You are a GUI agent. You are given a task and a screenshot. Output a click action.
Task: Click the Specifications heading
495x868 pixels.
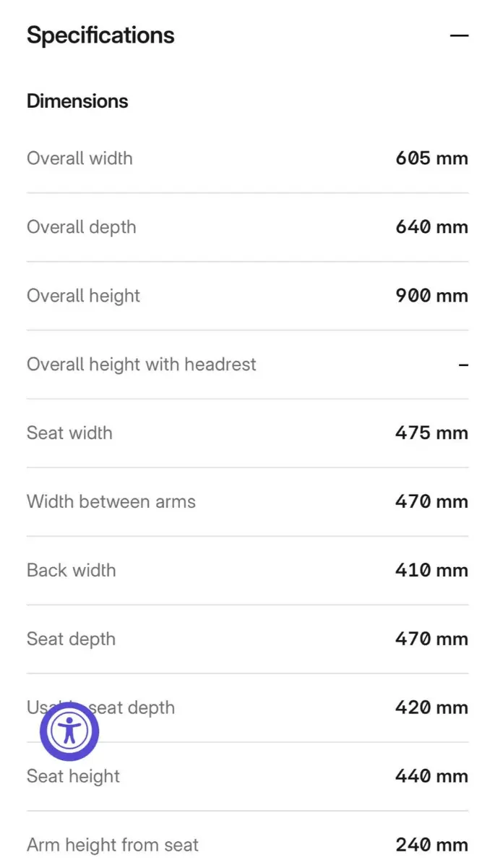[100, 35]
